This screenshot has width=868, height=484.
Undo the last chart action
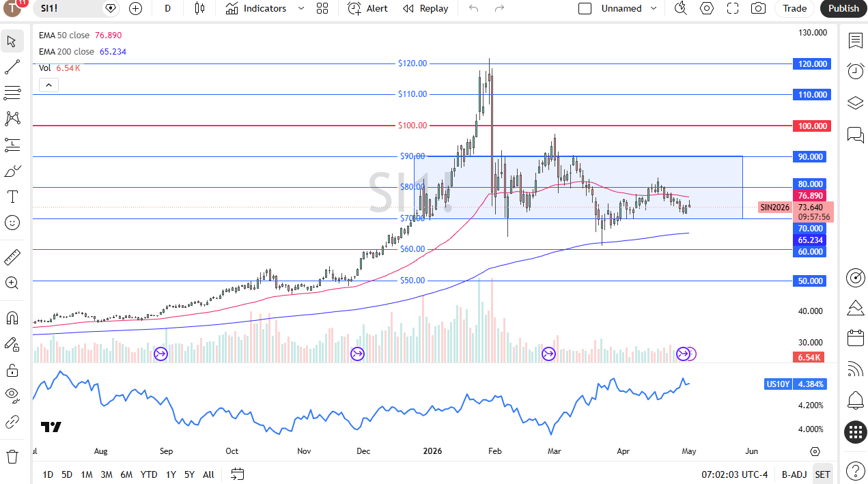click(x=473, y=8)
